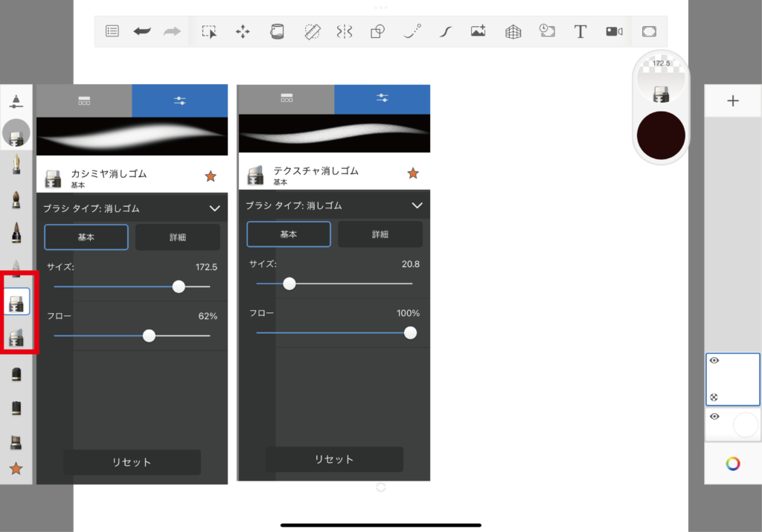Switch to 詳細 tab in テクスチャ panel

click(380, 234)
